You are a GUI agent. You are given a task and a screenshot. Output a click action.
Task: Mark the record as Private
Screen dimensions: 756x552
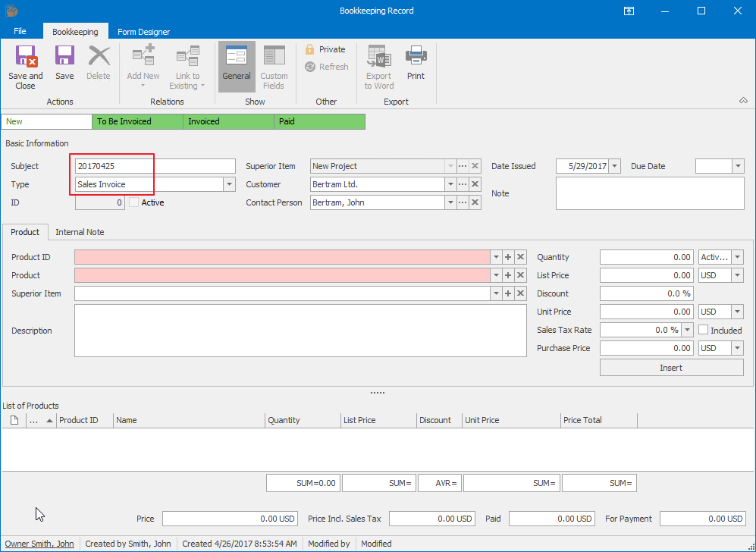point(325,49)
